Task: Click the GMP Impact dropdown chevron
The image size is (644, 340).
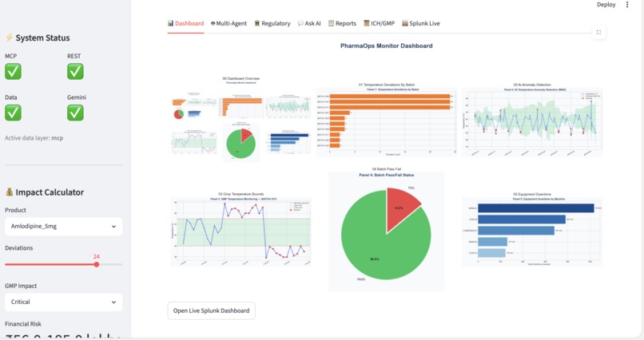Action: tap(113, 302)
